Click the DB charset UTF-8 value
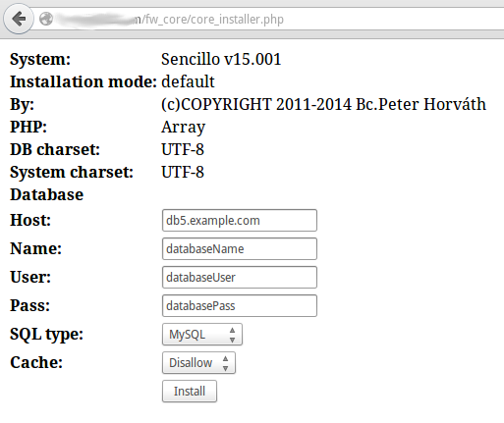The height and width of the screenshot is (423, 504). [183, 150]
